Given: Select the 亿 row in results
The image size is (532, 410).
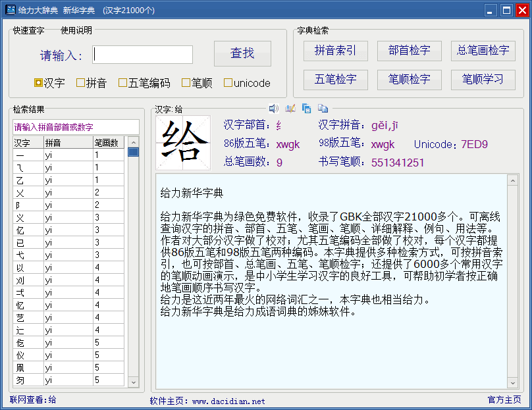Looking at the screenshot, I should tap(68, 230).
